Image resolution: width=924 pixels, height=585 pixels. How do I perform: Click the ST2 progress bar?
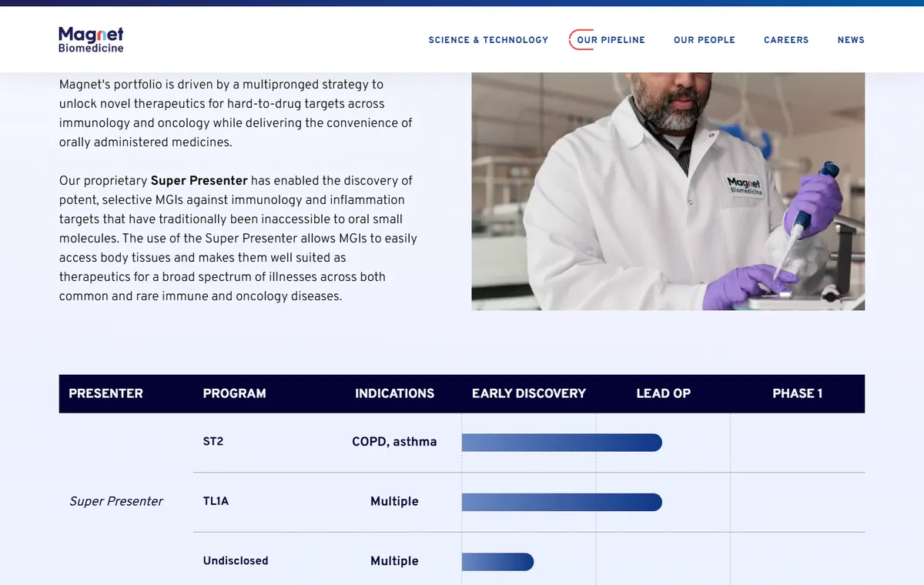[x=562, y=442]
